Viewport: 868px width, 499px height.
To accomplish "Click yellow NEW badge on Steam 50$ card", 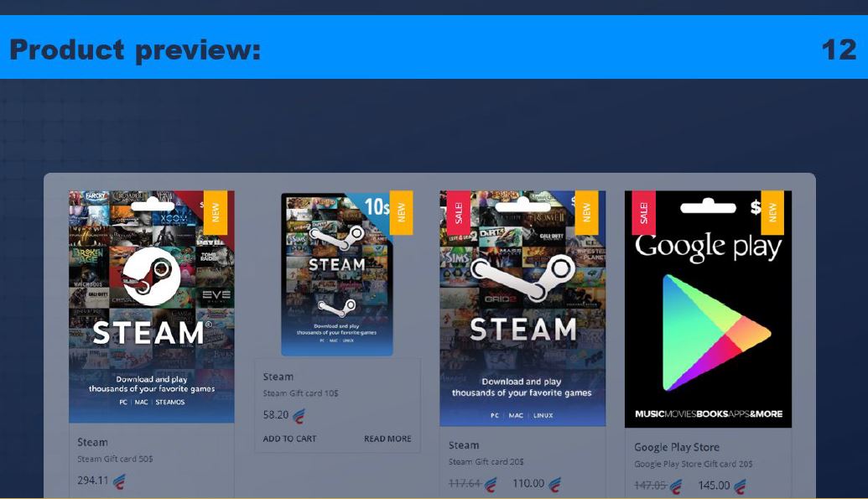I will (x=216, y=213).
